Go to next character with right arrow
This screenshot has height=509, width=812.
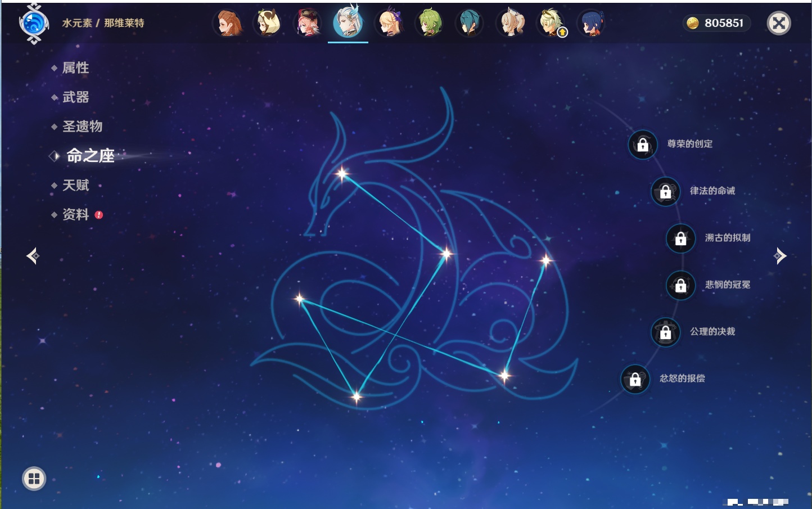tap(780, 256)
